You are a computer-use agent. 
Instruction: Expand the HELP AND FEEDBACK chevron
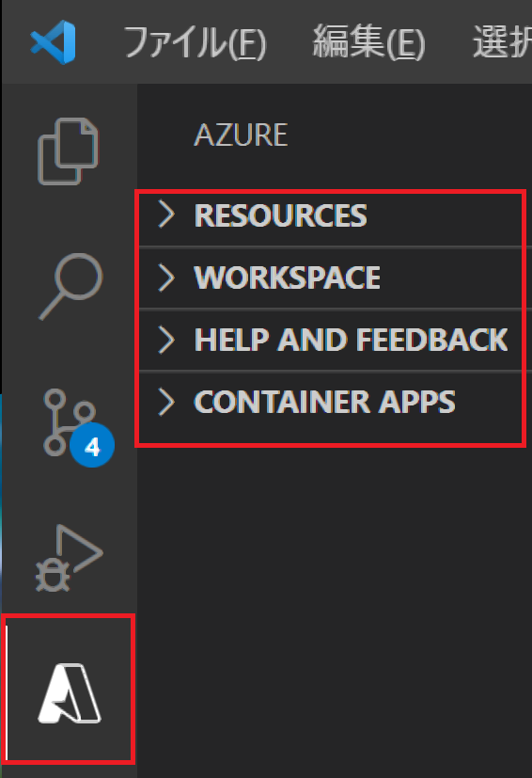click(x=166, y=340)
